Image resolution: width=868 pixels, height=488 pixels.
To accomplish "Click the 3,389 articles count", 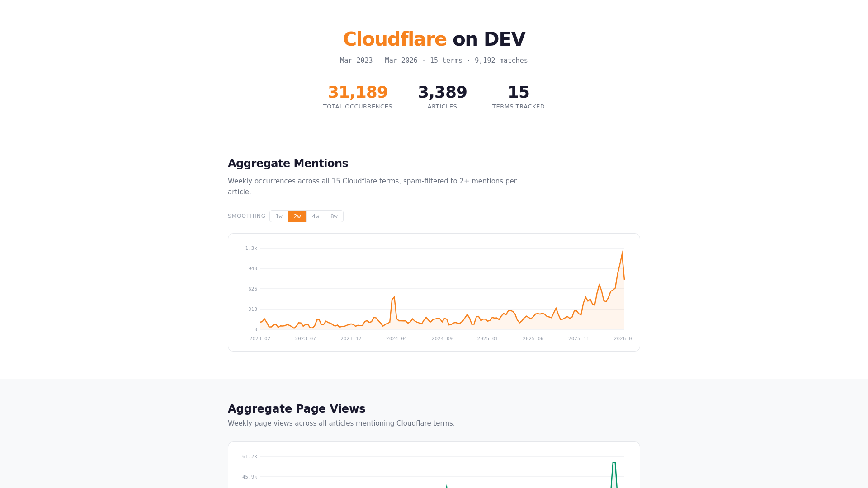I will pos(442,92).
